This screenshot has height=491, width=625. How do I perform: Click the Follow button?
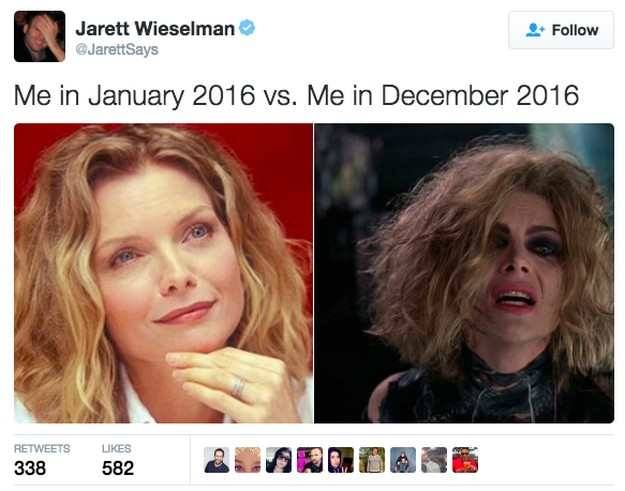click(x=561, y=30)
